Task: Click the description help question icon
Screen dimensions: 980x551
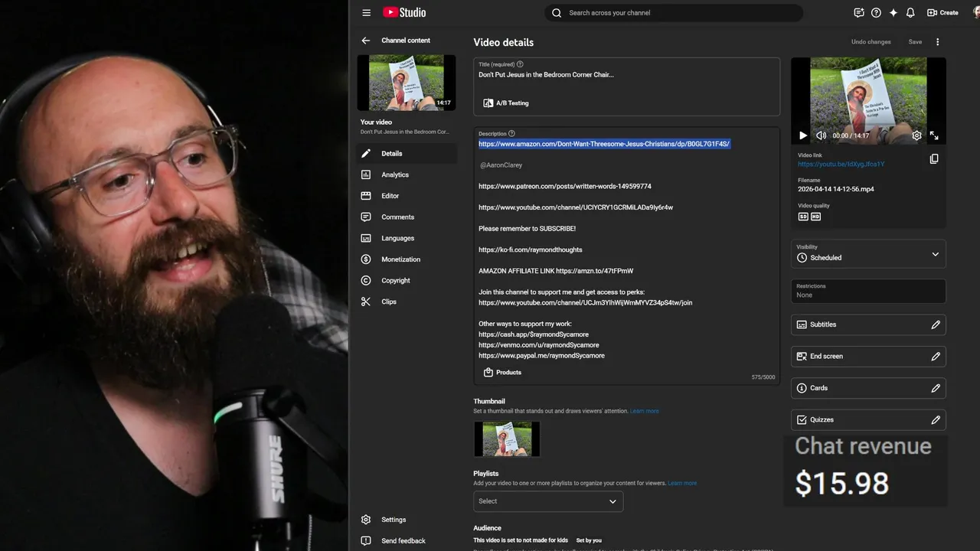Action: 511,133
